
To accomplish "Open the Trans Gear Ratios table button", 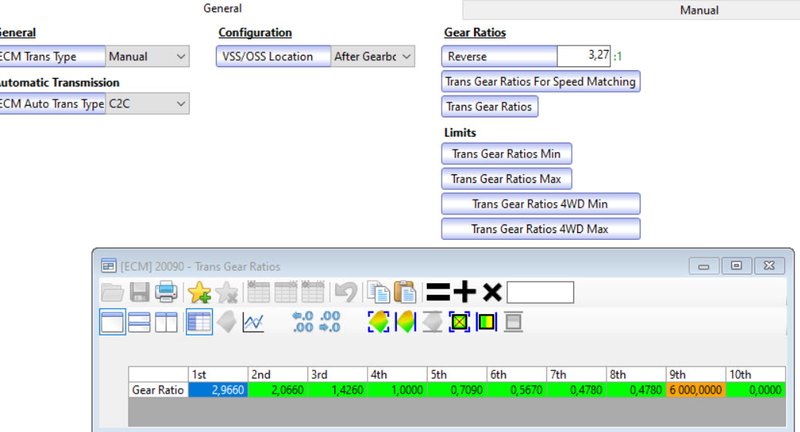I will pyautogui.click(x=489, y=107).
